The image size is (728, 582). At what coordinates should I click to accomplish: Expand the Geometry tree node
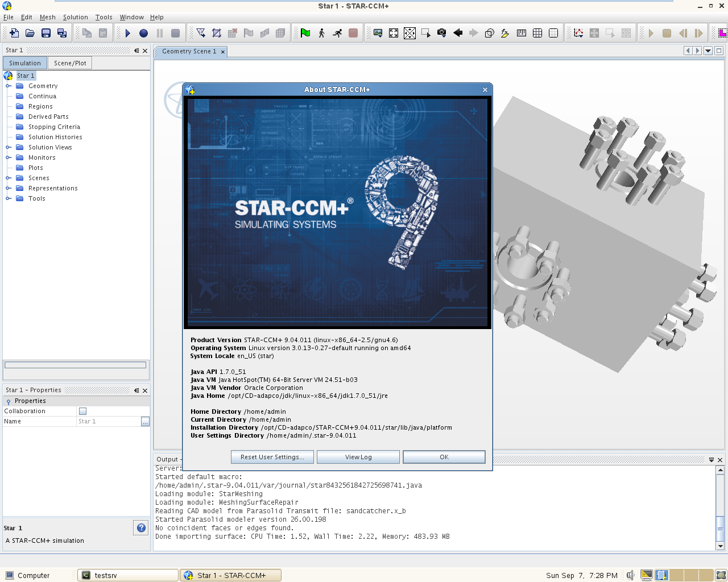(x=8, y=86)
